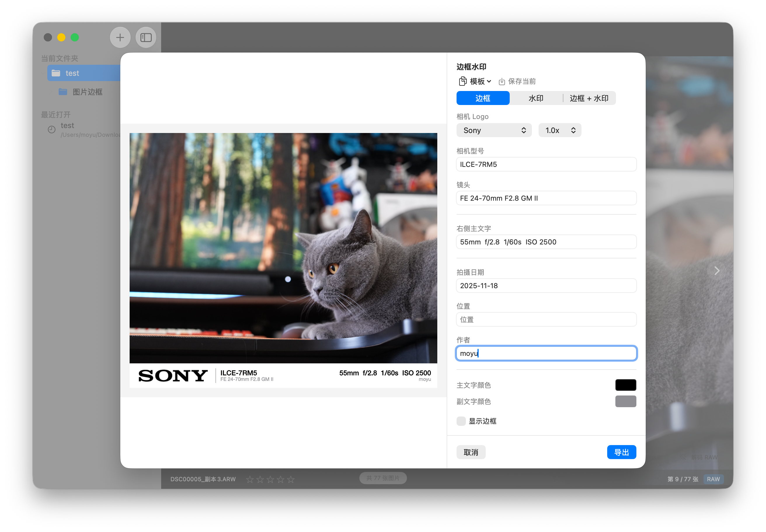Open the Sony camera logo dropdown
This screenshot has height=532, width=766.
point(494,130)
